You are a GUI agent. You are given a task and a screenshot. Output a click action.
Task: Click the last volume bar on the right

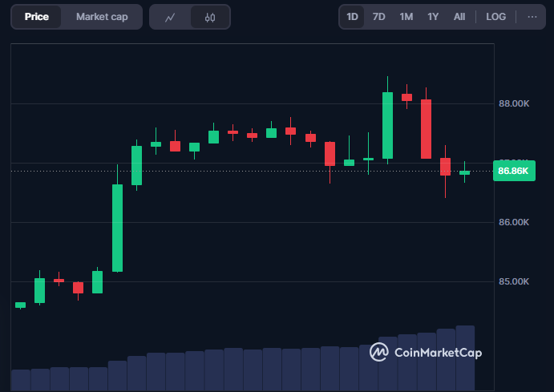tap(465, 358)
